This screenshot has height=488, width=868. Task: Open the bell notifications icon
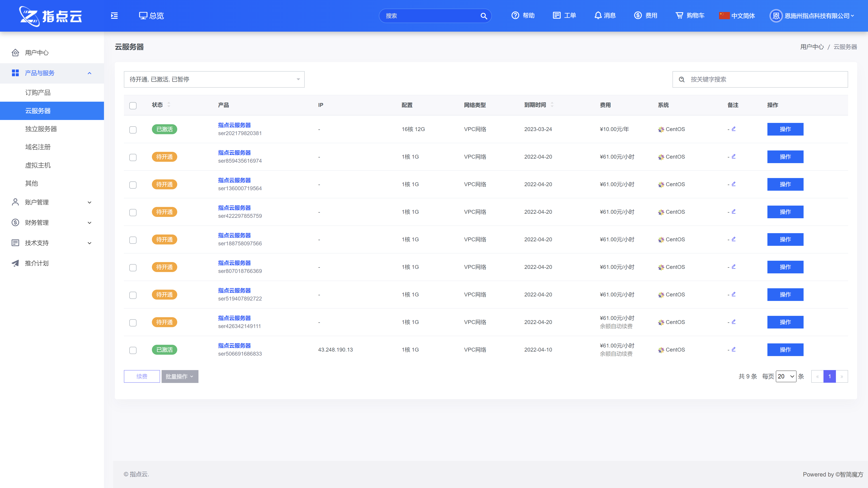point(598,16)
